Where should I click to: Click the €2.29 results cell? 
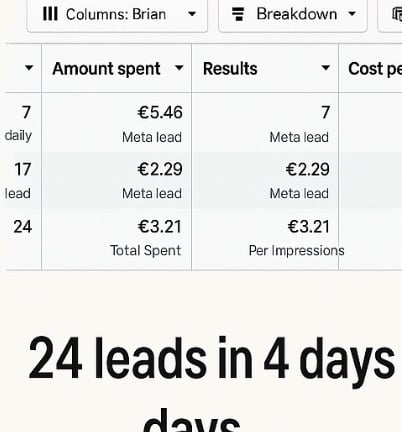[265, 180]
